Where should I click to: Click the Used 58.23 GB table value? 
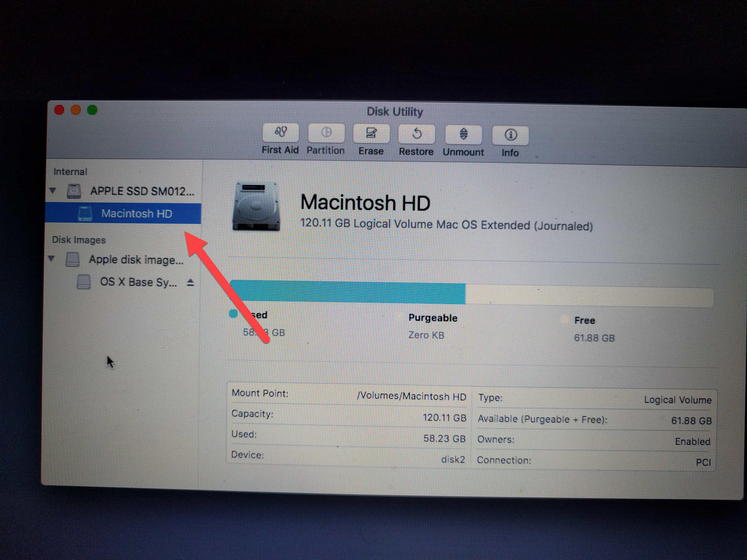click(444, 439)
